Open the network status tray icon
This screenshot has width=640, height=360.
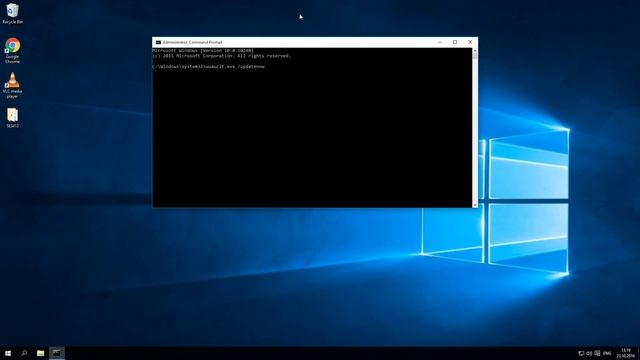(581, 353)
